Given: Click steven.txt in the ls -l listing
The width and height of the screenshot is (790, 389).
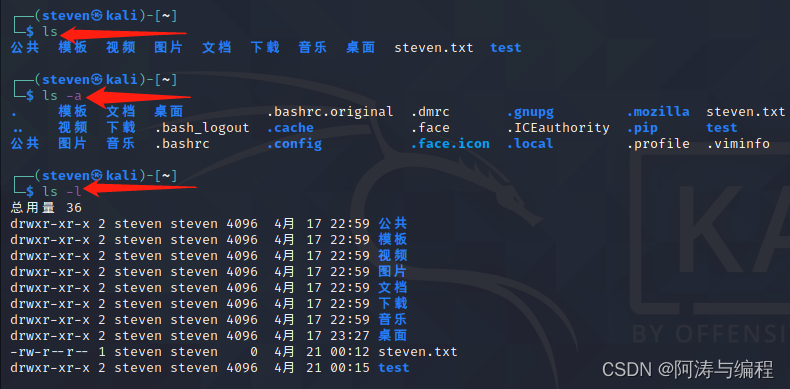Looking at the screenshot, I should [418, 352].
